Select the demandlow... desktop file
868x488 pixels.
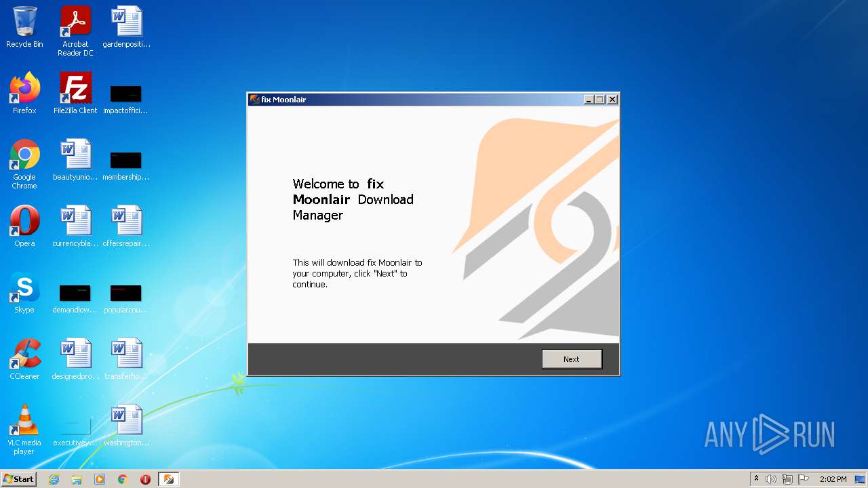click(75, 298)
